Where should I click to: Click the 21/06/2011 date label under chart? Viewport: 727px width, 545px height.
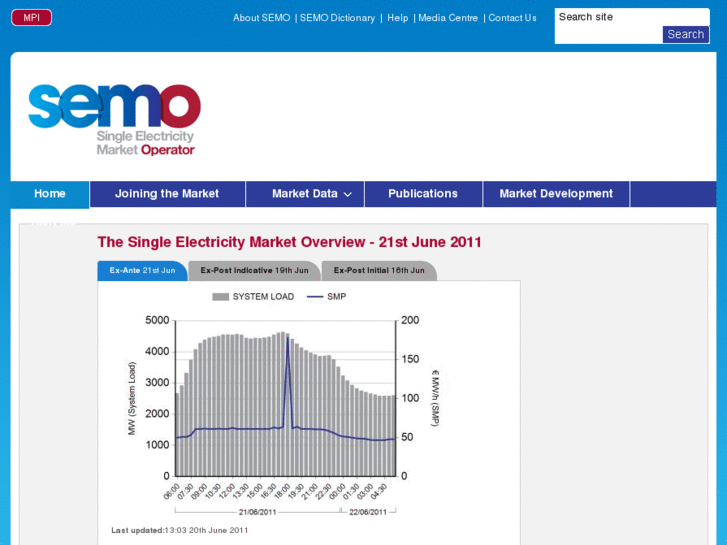[257, 512]
